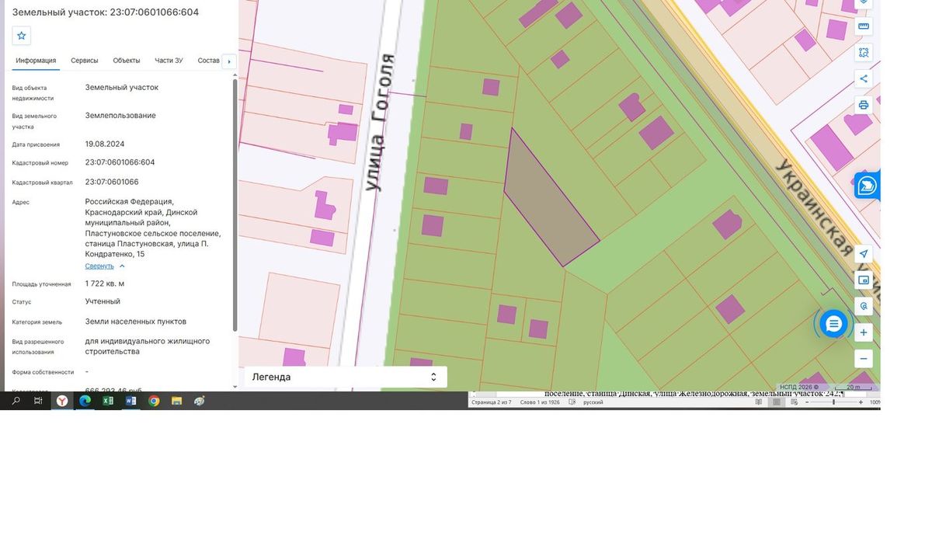Click Word proofing icon in status bar
The height and width of the screenshot is (560, 932).
click(x=572, y=402)
